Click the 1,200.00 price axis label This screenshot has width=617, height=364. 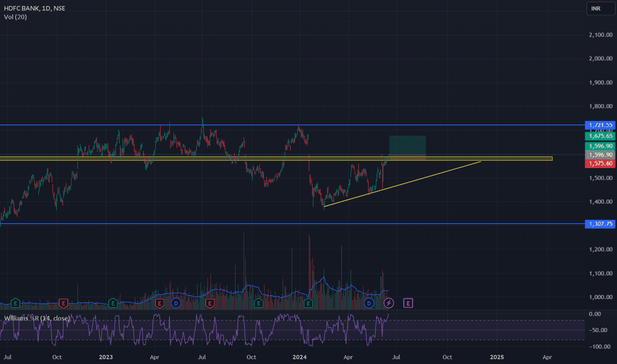coord(600,250)
